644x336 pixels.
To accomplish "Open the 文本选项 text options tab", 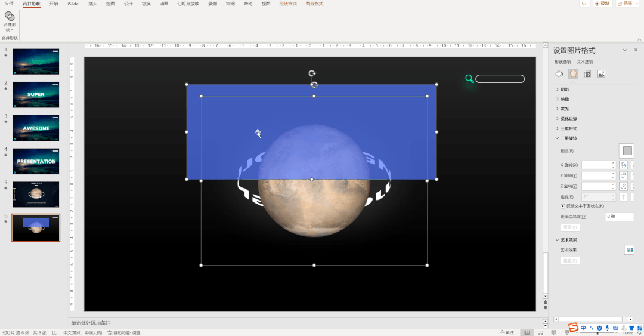I will click(585, 62).
